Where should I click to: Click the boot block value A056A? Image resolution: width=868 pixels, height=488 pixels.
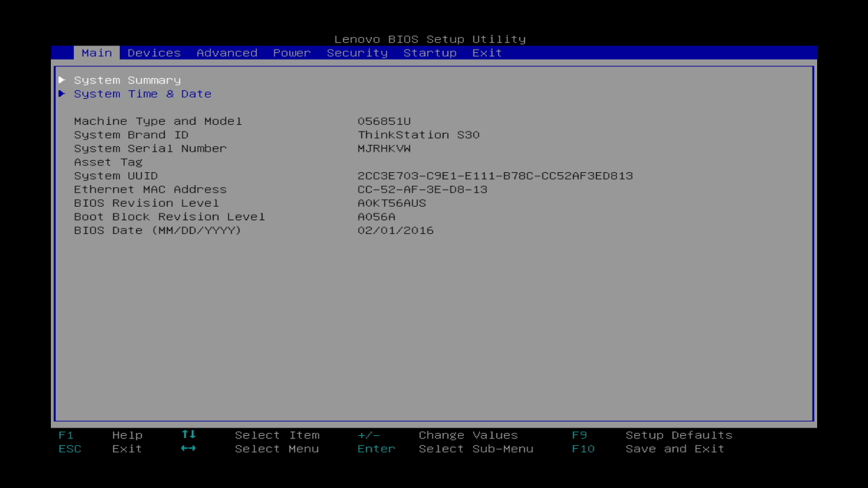(x=376, y=216)
